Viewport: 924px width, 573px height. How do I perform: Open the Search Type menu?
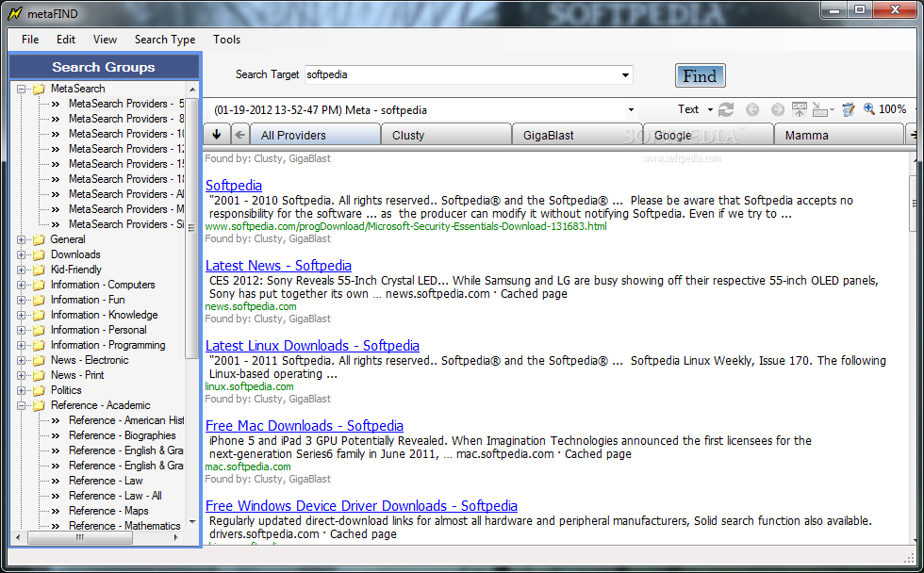point(165,40)
